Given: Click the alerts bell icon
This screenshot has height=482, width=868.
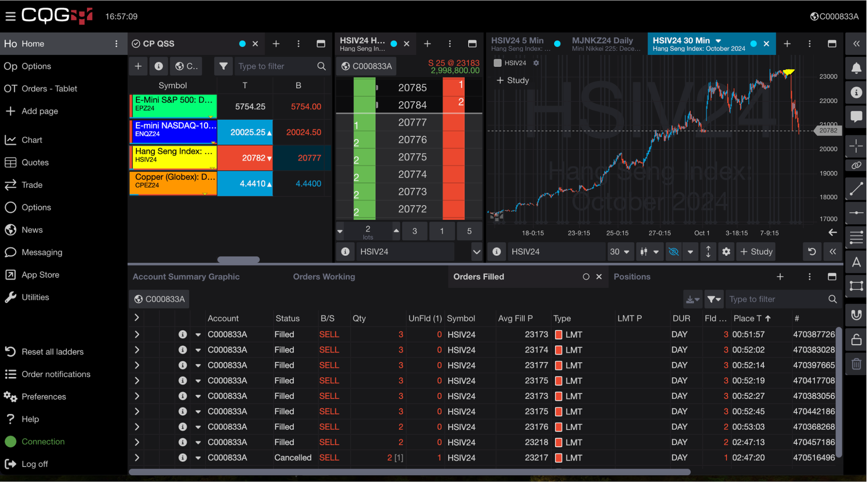Looking at the screenshot, I should pyautogui.click(x=856, y=68).
